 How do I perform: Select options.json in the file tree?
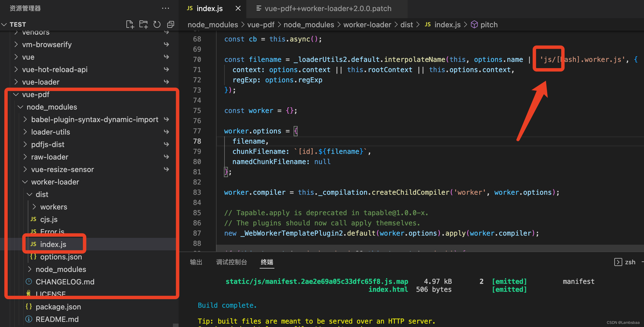(61, 257)
